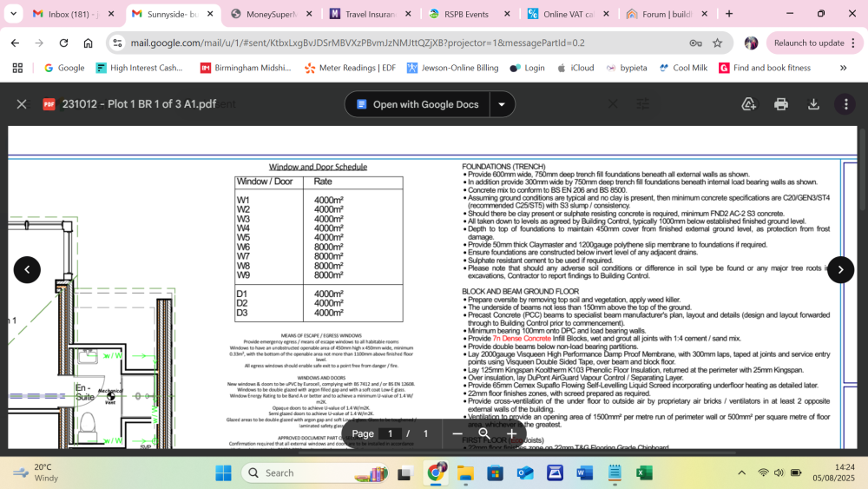Open password manager key icon
The width and height of the screenshot is (868, 489).
(695, 43)
